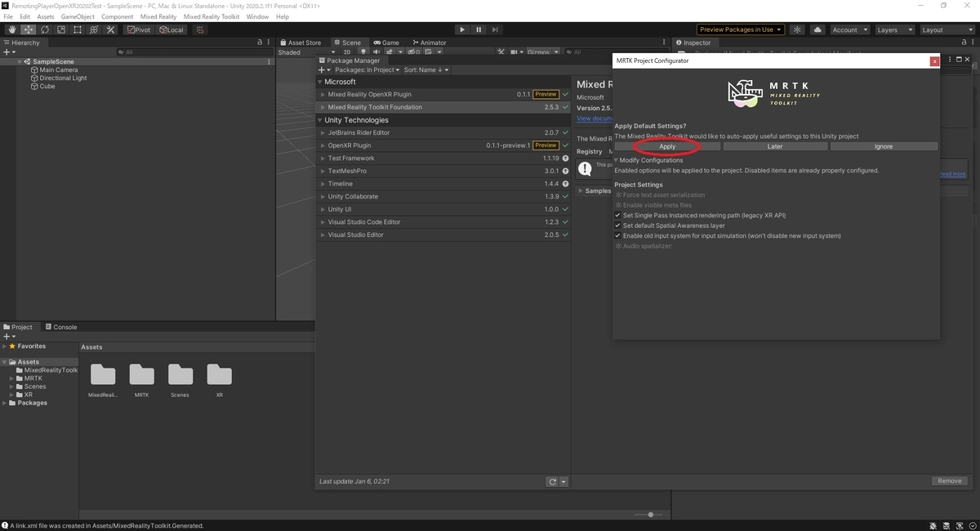The width and height of the screenshot is (980, 531).
Task: Select the Move tool
Action: click(x=28, y=29)
